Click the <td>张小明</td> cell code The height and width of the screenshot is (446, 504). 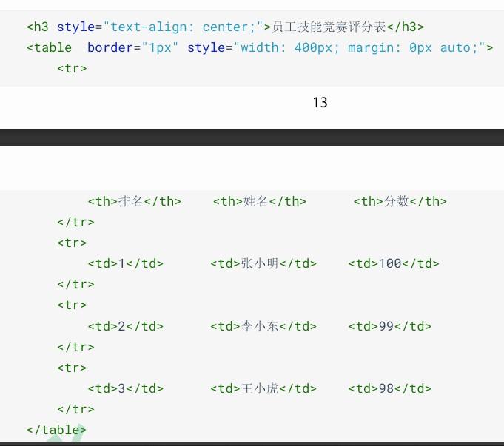(x=263, y=263)
